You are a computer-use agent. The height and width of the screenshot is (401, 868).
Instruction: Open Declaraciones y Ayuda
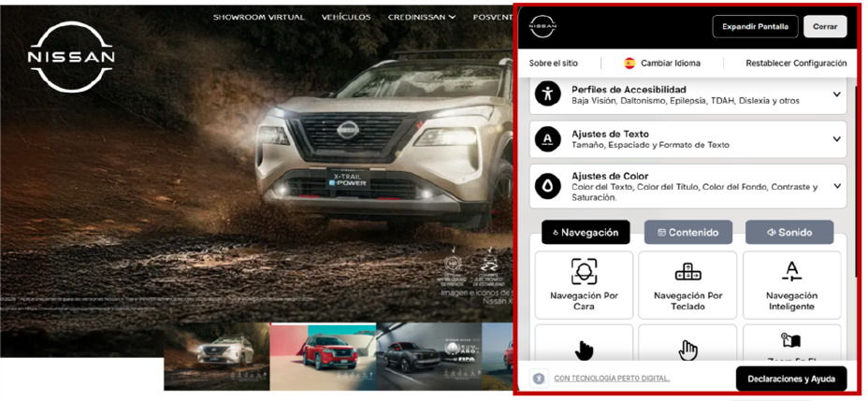click(x=791, y=379)
